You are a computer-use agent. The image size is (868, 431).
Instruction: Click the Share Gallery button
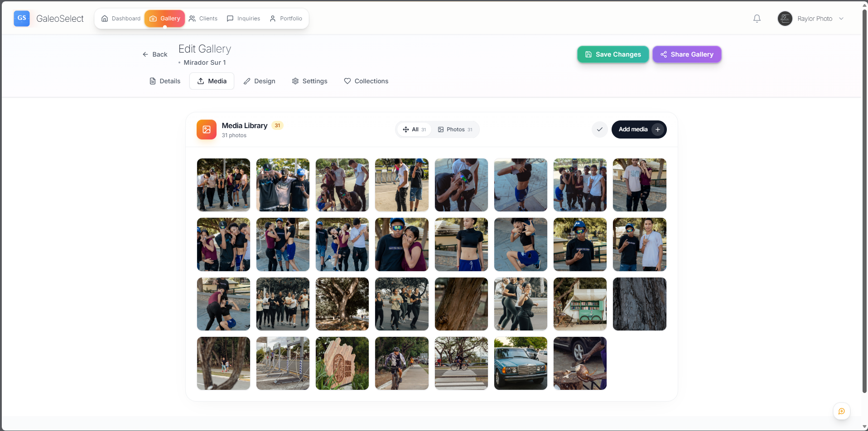[687, 54]
